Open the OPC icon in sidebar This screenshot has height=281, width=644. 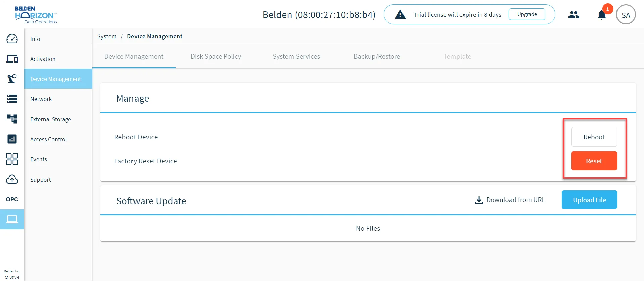(x=12, y=199)
